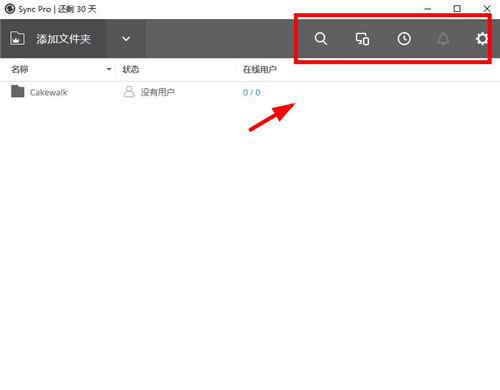Close the Sync Pro window
Viewport: 500px width, 390px height.
click(x=487, y=9)
